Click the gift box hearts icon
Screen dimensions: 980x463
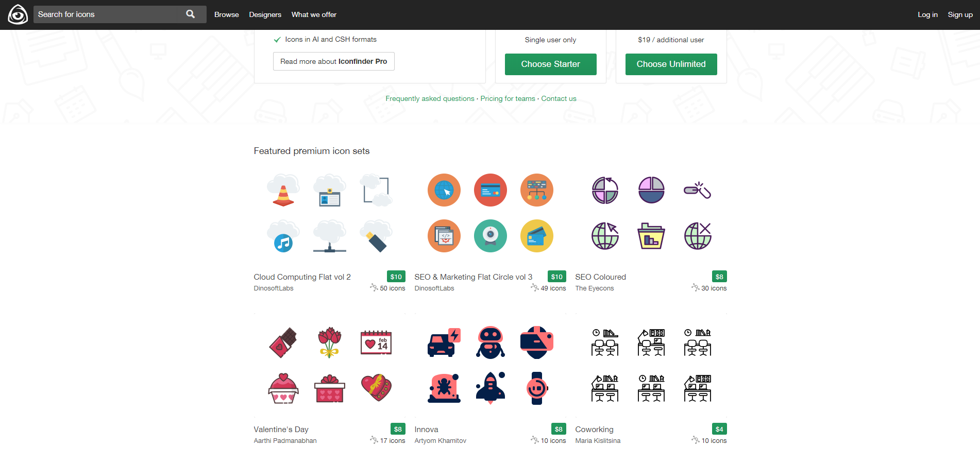pyautogui.click(x=330, y=388)
